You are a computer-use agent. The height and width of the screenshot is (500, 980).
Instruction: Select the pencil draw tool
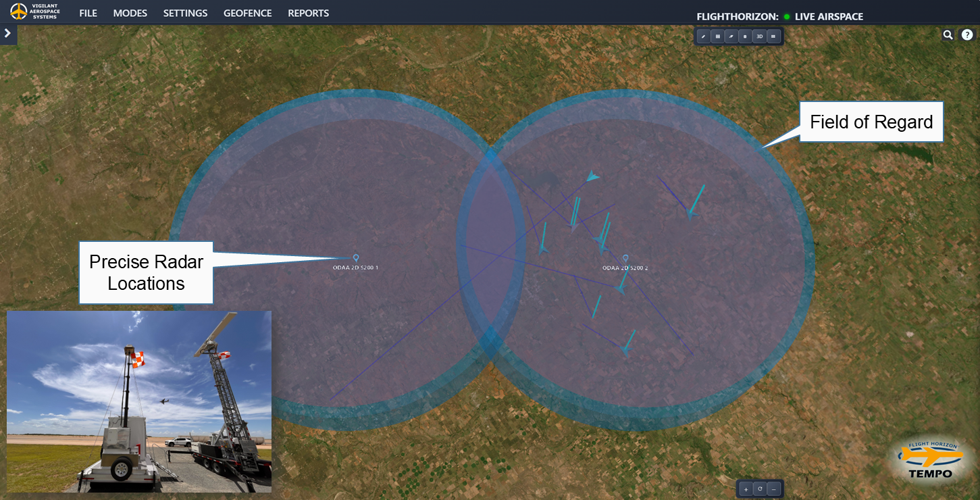point(704,36)
